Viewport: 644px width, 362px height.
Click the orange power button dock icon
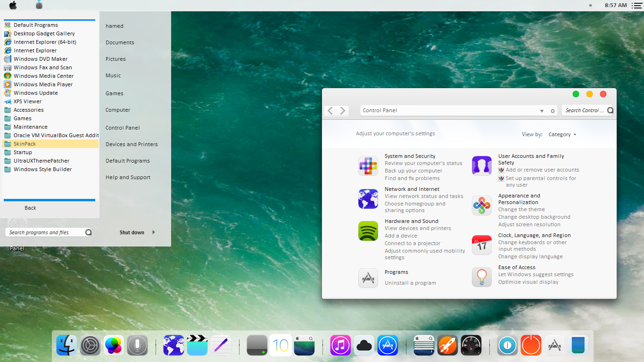coord(531,346)
